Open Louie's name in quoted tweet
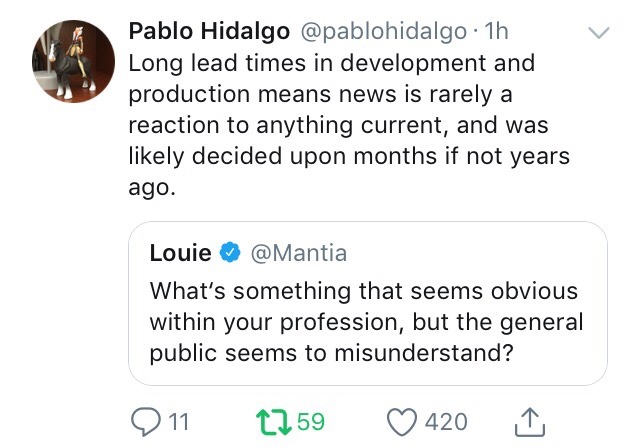640x448 pixels. click(x=180, y=253)
